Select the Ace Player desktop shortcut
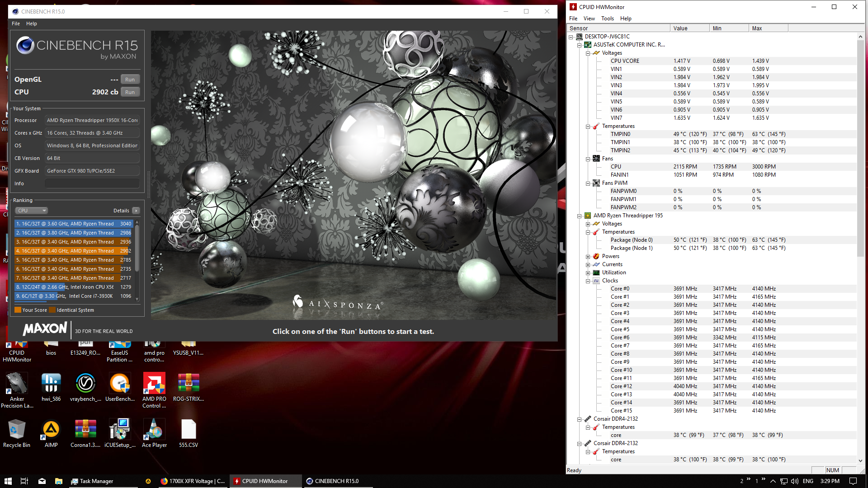Image resolution: width=868 pixels, height=488 pixels. pyautogui.click(x=154, y=433)
